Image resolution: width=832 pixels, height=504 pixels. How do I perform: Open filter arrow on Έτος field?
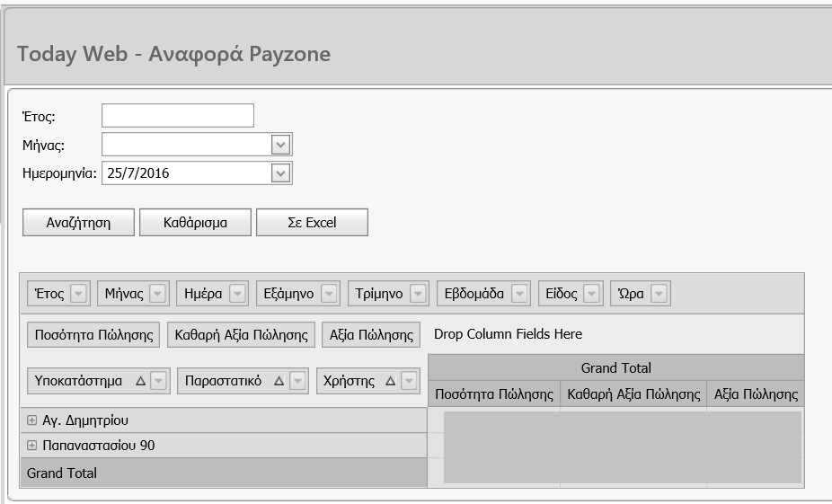pyautogui.click(x=78, y=294)
